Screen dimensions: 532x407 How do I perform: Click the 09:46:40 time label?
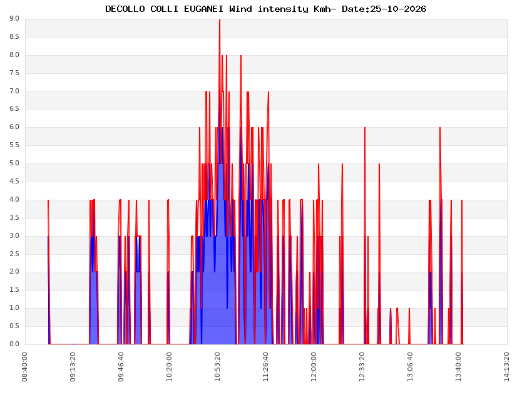click(121, 367)
